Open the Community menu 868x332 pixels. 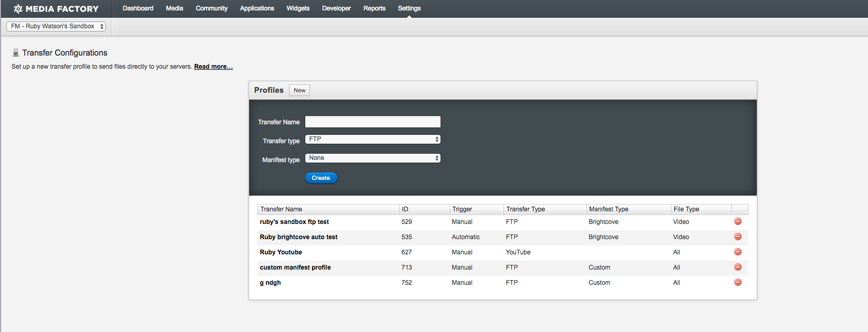212,8
